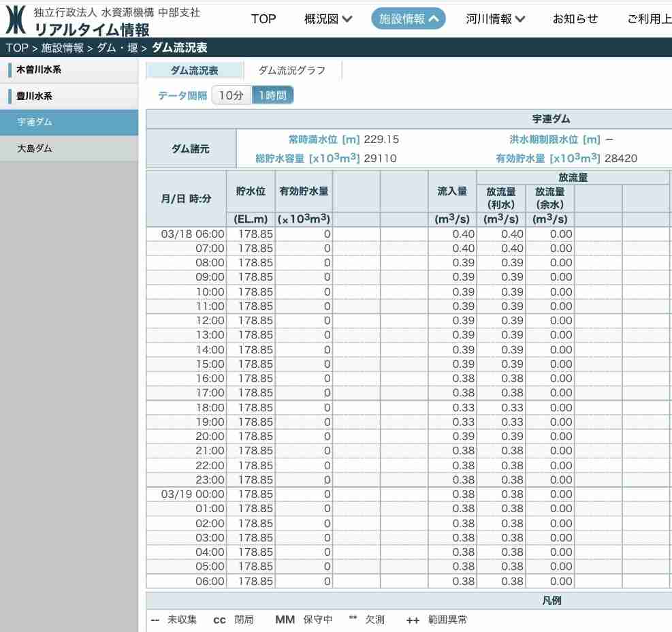Click the 流入量 column header
672x632 pixels.
452,191
